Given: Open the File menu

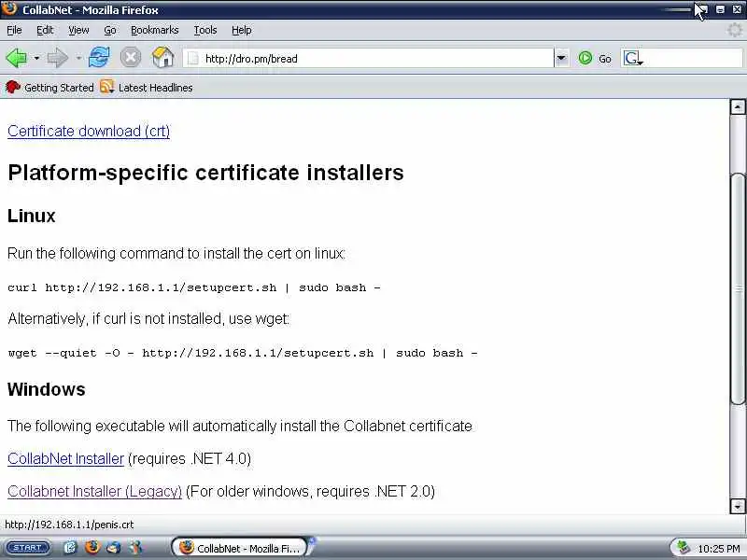Looking at the screenshot, I should click(x=14, y=30).
